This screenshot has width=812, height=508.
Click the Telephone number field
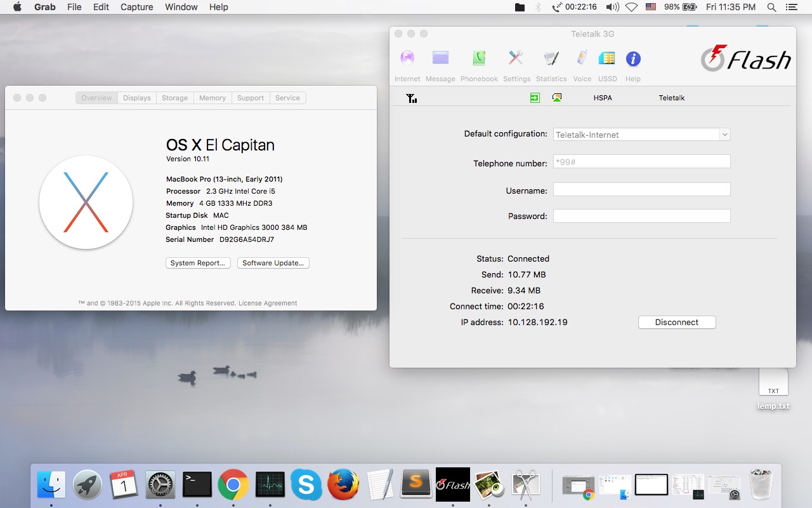(641, 161)
